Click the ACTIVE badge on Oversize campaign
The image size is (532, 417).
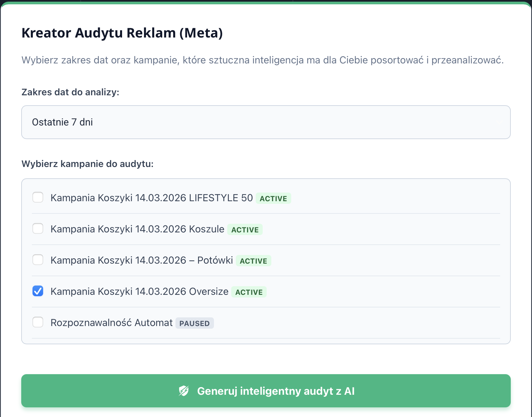(249, 292)
